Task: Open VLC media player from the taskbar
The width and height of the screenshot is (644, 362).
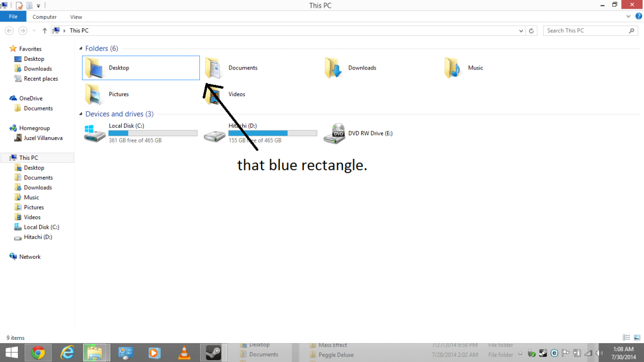Action: pyautogui.click(x=183, y=352)
